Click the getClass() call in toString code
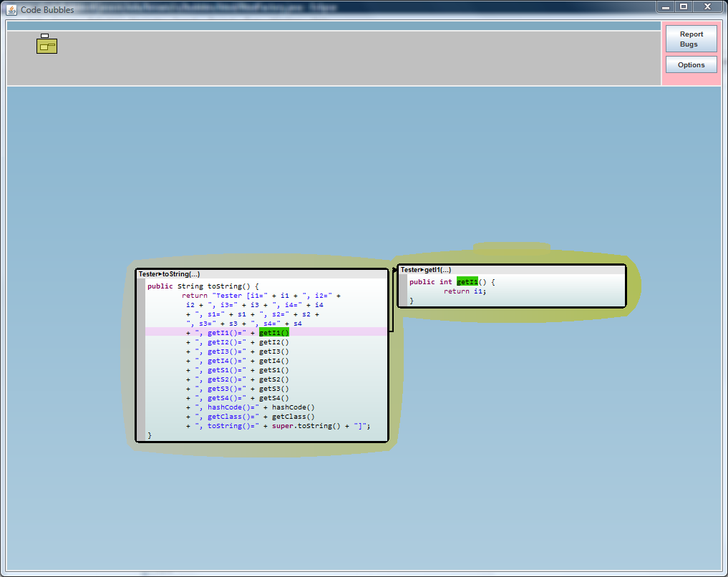Image resolution: width=728 pixels, height=577 pixels. coord(293,417)
